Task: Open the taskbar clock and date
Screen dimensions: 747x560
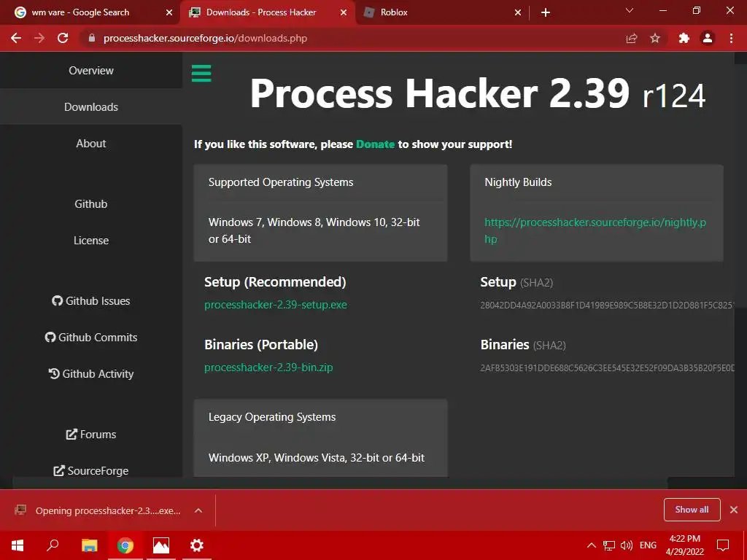Action: pos(684,545)
